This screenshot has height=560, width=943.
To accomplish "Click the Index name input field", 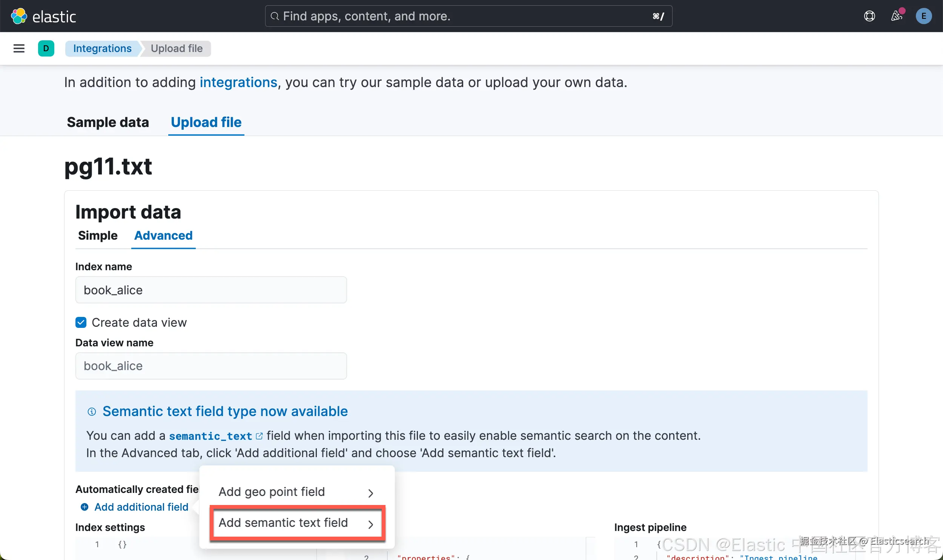I will click(211, 290).
